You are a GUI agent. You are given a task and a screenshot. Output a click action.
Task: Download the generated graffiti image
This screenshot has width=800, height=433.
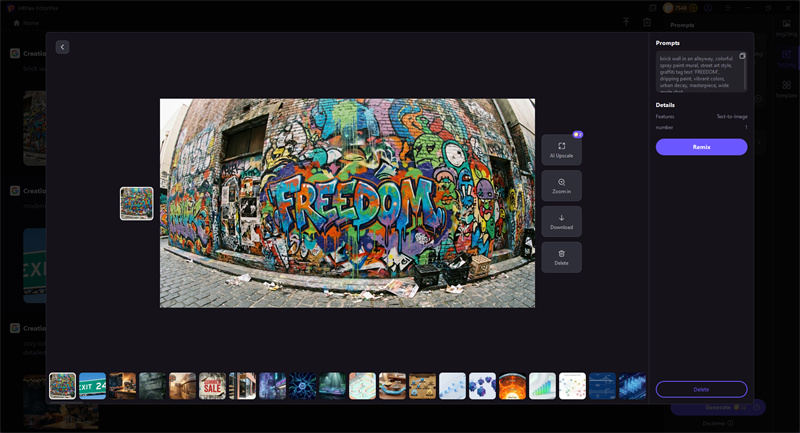561,221
